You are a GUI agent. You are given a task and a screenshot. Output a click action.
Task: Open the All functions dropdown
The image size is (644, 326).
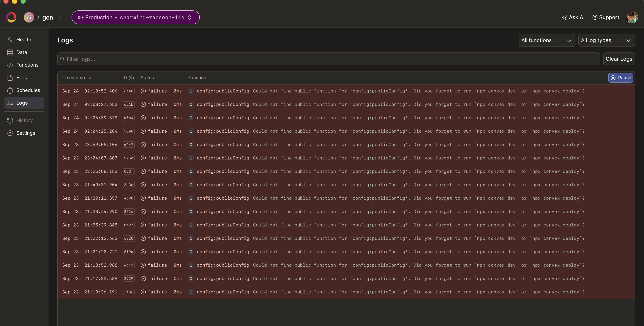point(547,40)
